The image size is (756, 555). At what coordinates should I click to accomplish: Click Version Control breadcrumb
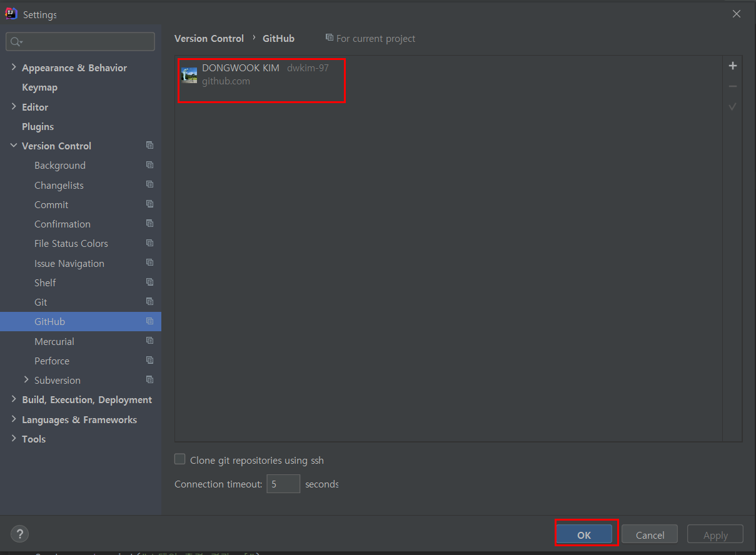click(209, 38)
